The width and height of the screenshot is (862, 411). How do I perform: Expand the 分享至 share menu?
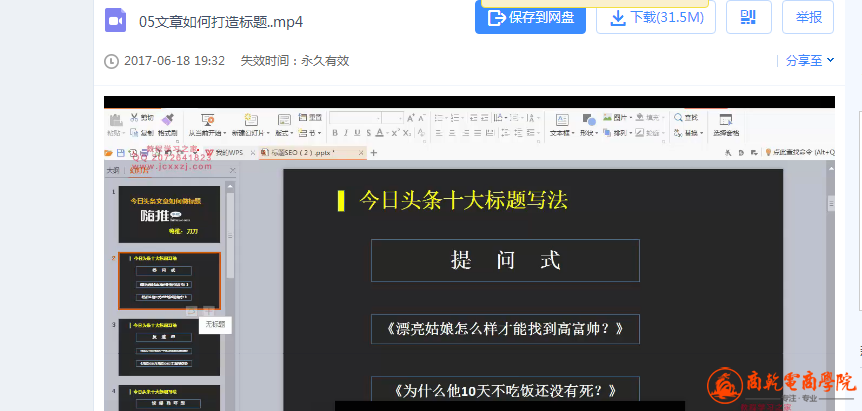810,60
